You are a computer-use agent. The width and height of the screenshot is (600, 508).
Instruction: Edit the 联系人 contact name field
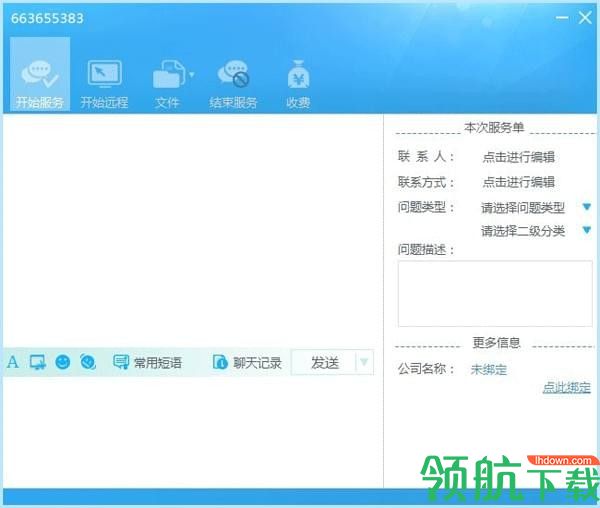click(518, 157)
